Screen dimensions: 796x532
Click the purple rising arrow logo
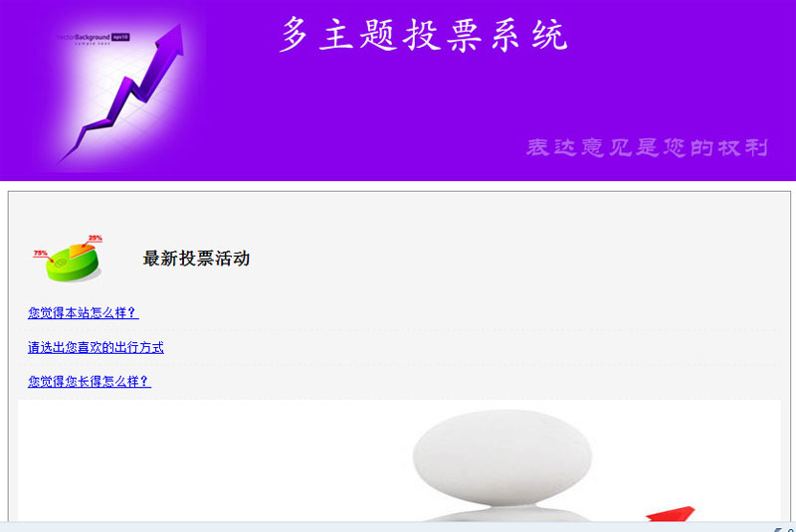[120, 92]
